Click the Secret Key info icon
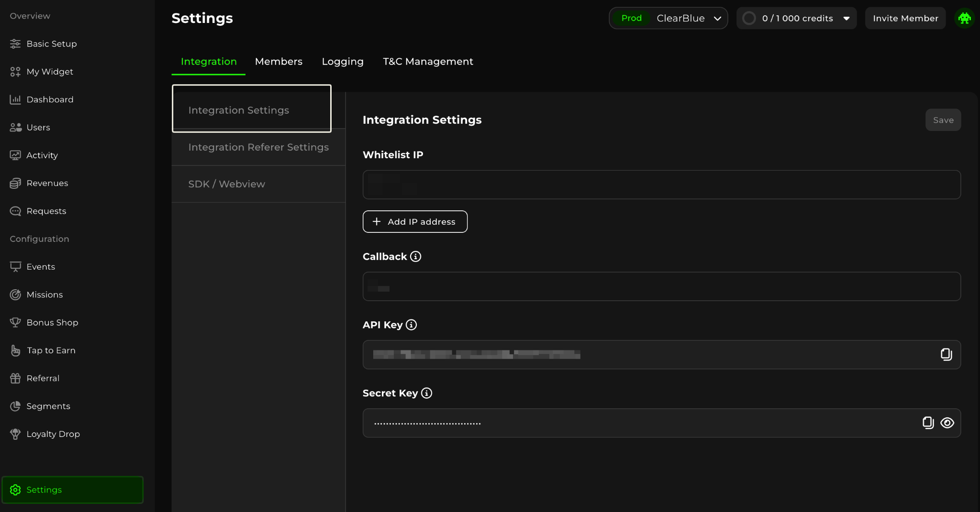 point(426,393)
